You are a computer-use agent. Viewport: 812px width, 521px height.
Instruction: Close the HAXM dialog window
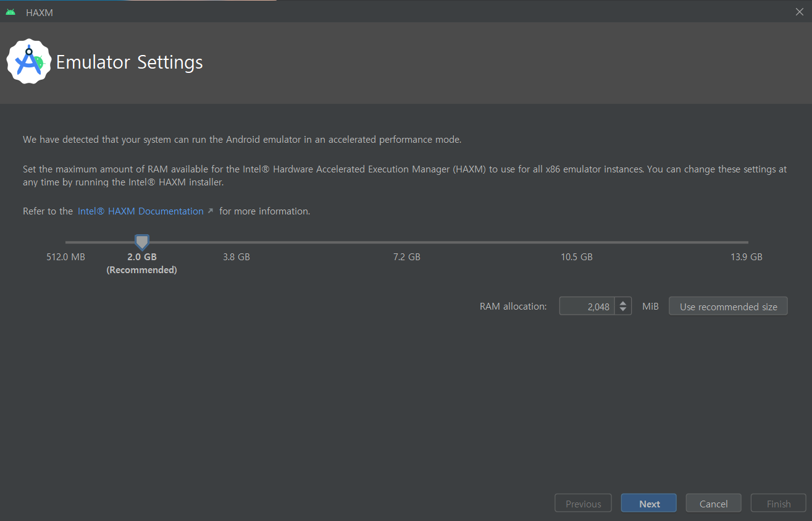[800, 12]
